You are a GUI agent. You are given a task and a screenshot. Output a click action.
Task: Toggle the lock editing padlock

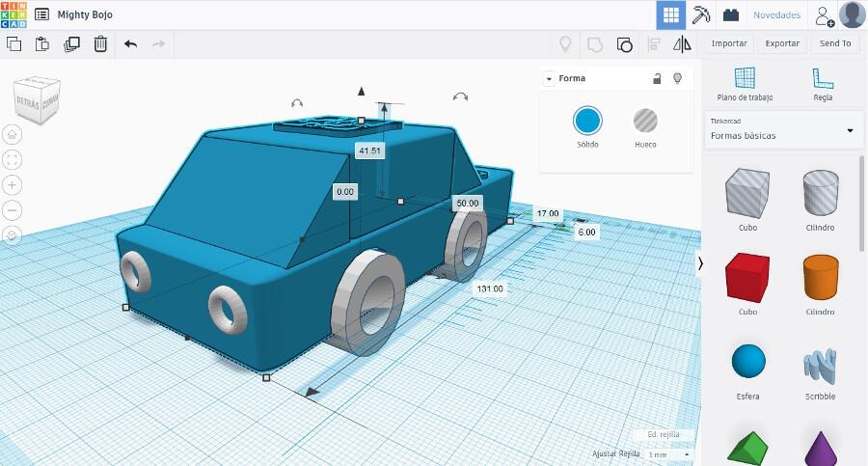[657, 78]
